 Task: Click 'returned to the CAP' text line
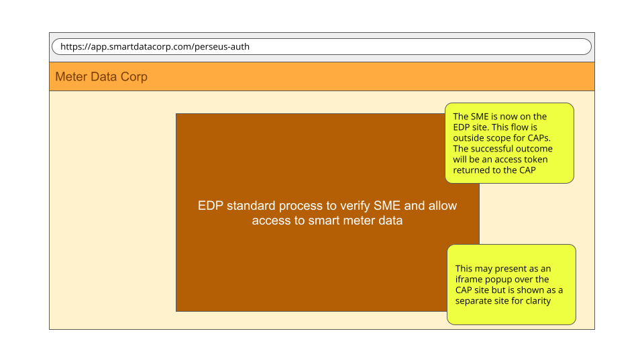(494, 170)
